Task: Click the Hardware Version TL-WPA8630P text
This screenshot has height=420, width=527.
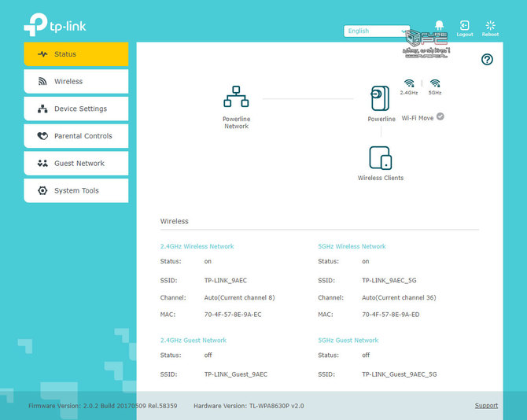Action: [249, 406]
